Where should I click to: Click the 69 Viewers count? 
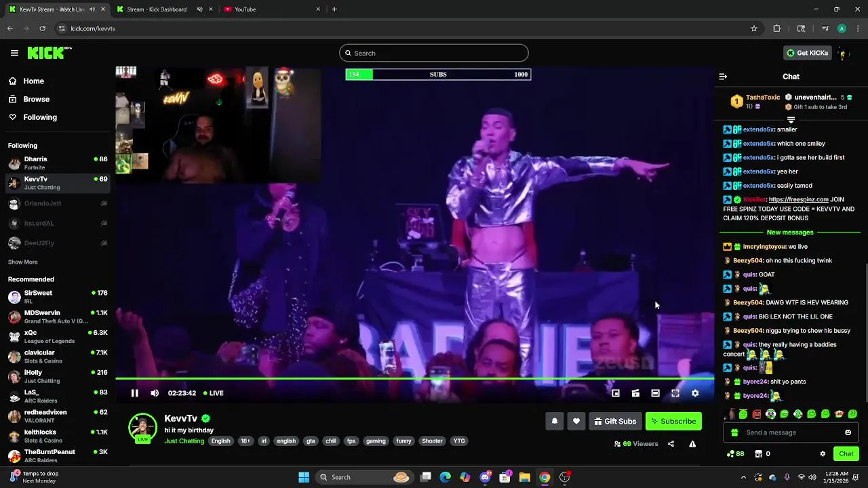[x=636, y=444]
